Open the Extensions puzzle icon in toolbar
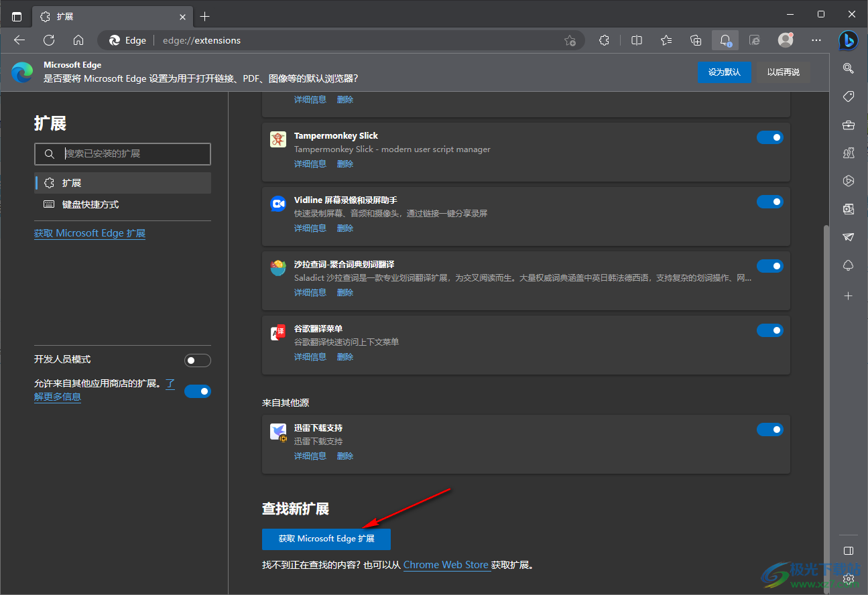The height and width of the screenshot is (595, 868). coord(604,40)
